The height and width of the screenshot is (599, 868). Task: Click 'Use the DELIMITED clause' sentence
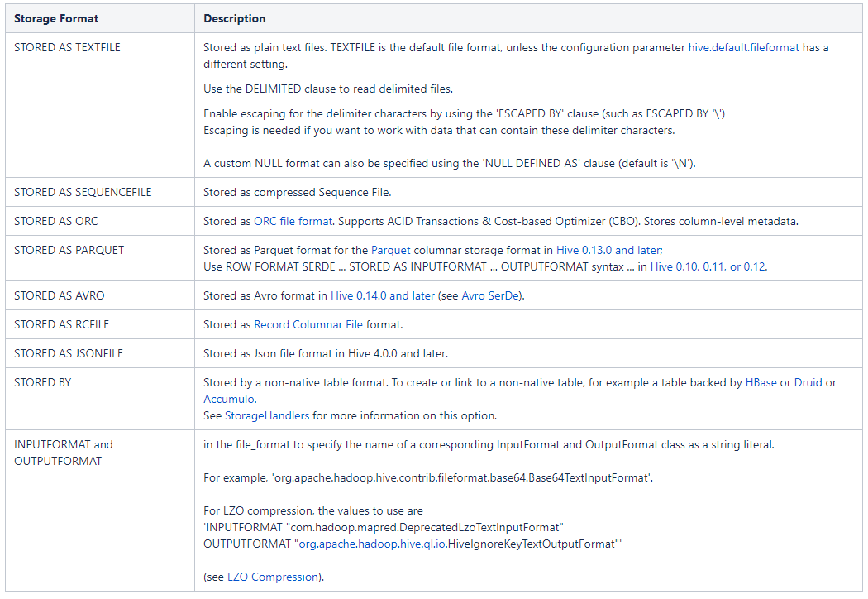[x=327, y=89]
